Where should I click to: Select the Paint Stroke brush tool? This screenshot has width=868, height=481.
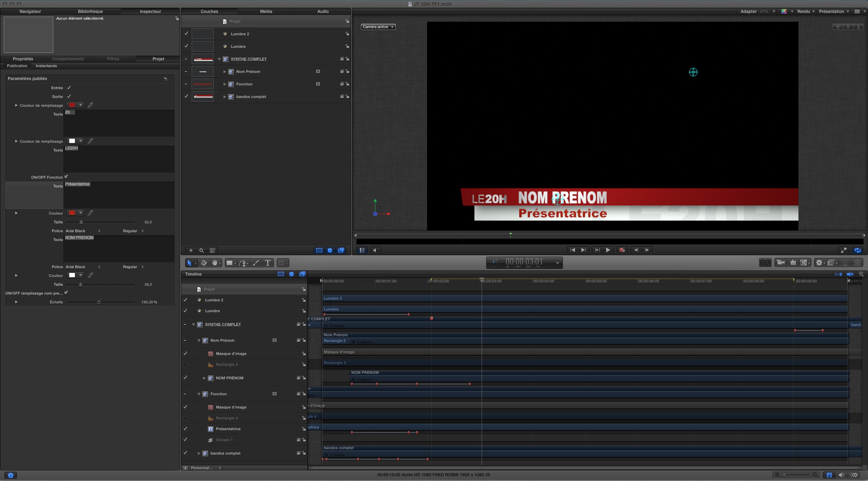pos(256,263)
